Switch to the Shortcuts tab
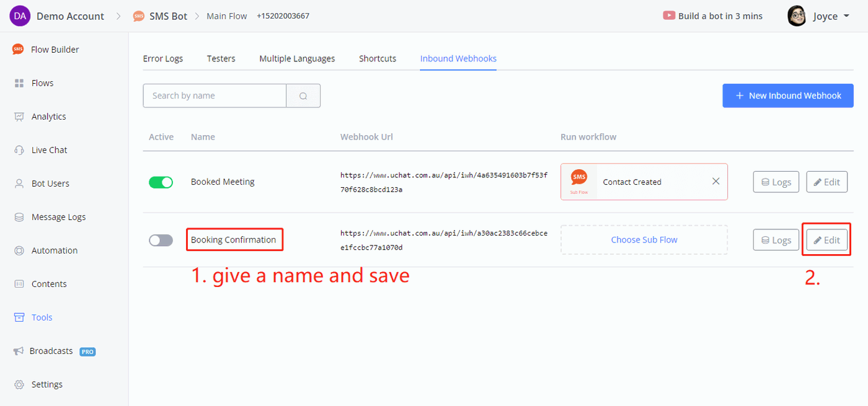The height and width of the screenshot is (406, 868). coord(378,58)
